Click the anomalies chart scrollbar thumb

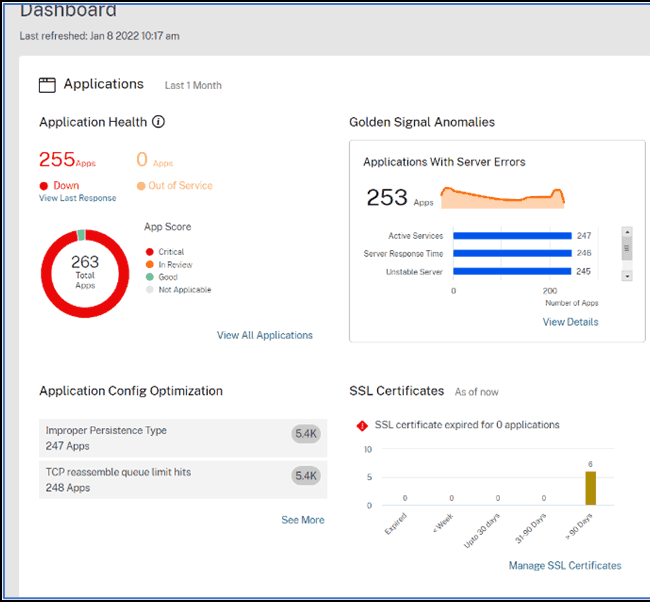[x=627, y=248]
